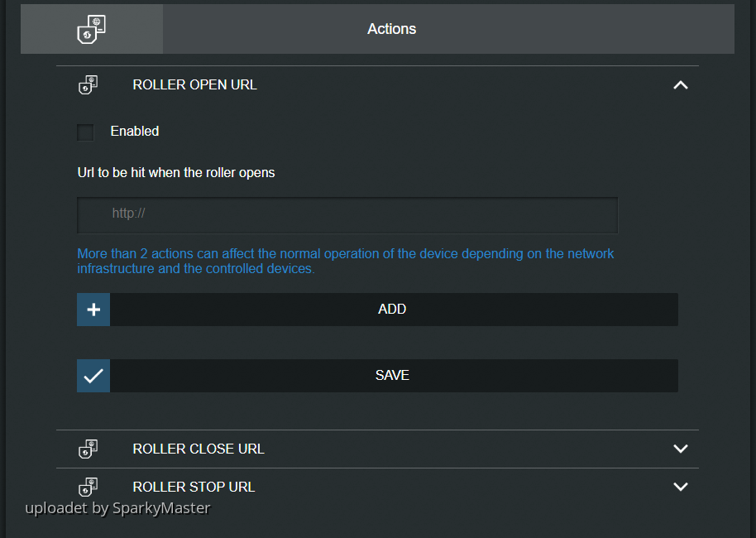Viewport: 756px width, 538px height.
Task: Click the blue actions warning text
Action: click(x=346, y=261)
